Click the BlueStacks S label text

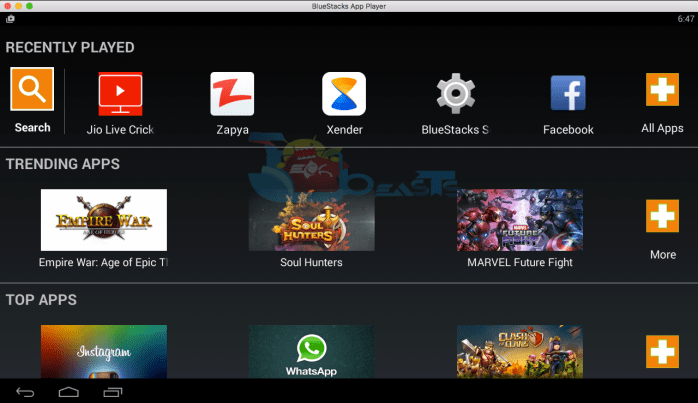455,130
